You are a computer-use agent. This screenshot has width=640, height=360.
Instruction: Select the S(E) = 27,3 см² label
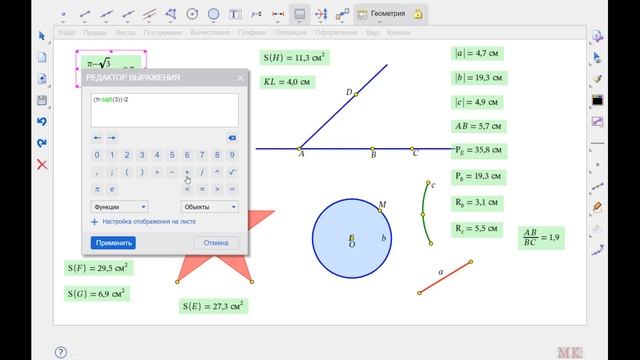tap(213, 306)
